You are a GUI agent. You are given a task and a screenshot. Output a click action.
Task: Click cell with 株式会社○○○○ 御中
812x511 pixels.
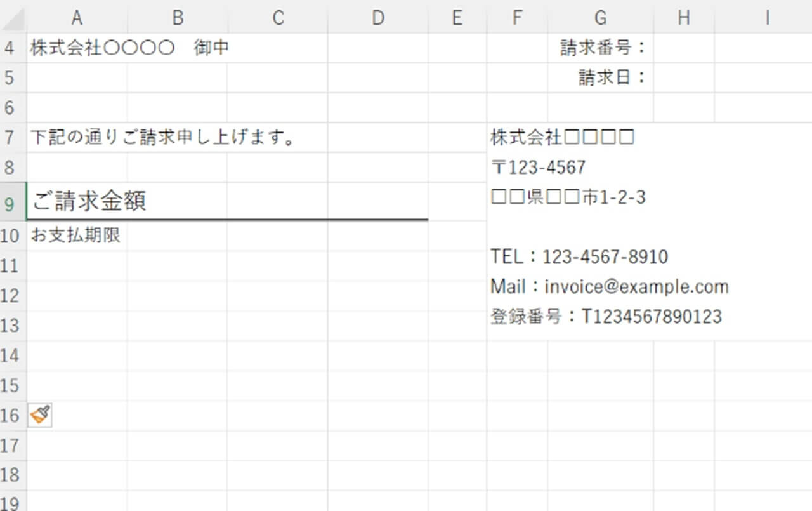[x=130, y=48]
